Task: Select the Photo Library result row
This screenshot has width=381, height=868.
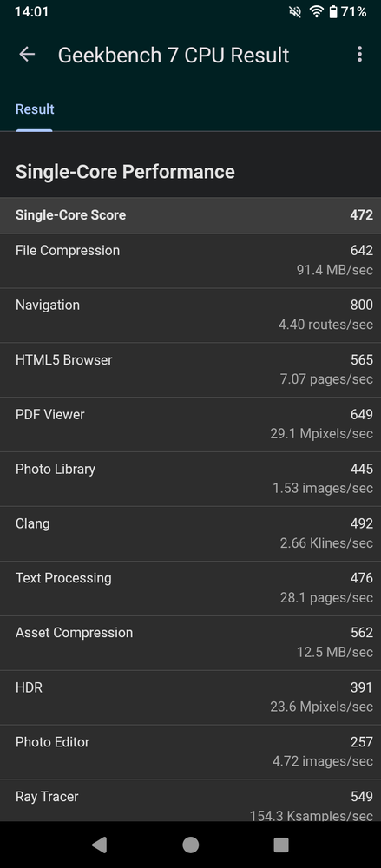Action: tap(191, 479)
